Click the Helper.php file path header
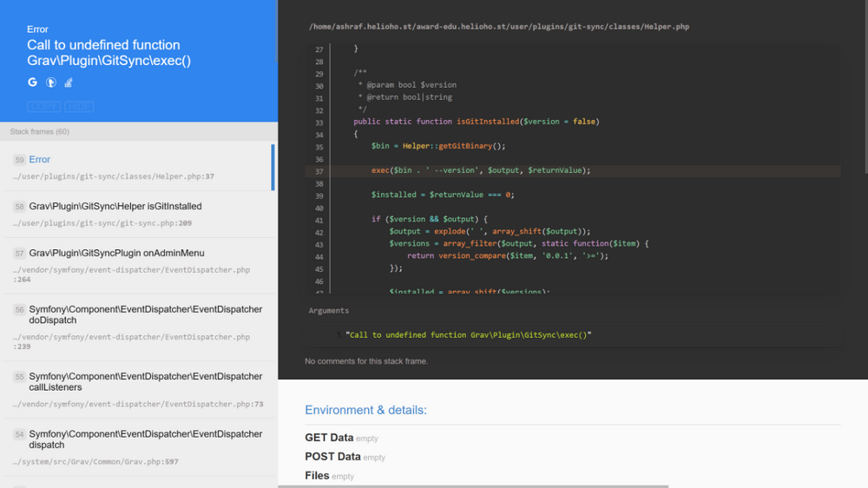The width and height of the screenshot is (868, 488). pyautogui.click(x=499, y=27)
